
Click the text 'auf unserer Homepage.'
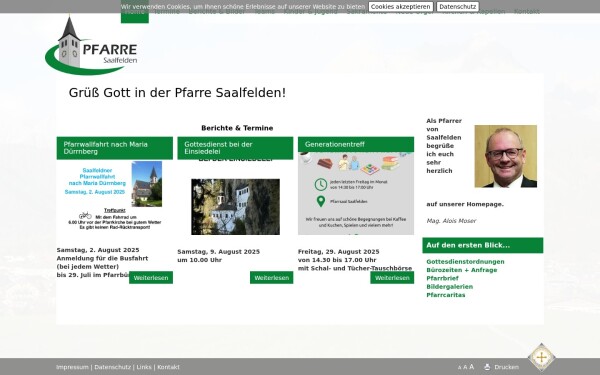coord(465,204)
